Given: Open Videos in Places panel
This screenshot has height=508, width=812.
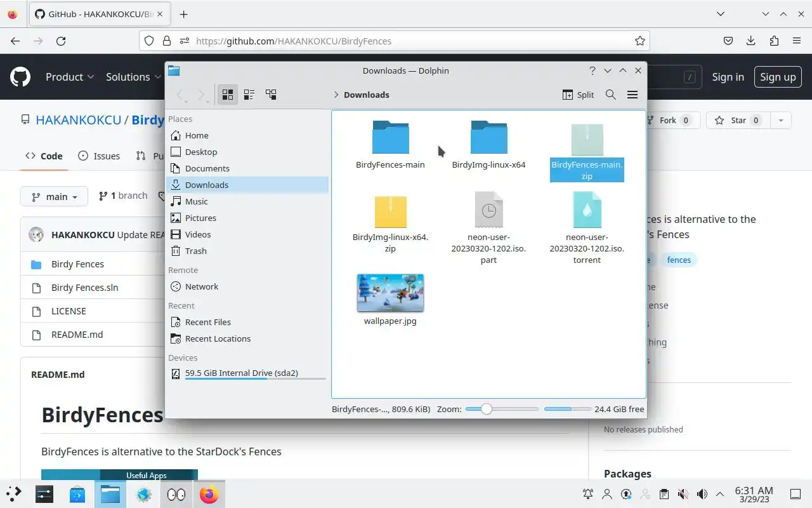Looking at the screenshot, I should pos(247,234).
